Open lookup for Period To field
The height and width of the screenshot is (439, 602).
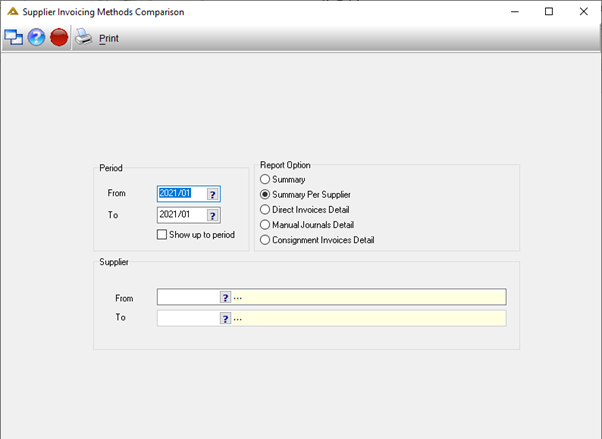click(x=213, y=215)
